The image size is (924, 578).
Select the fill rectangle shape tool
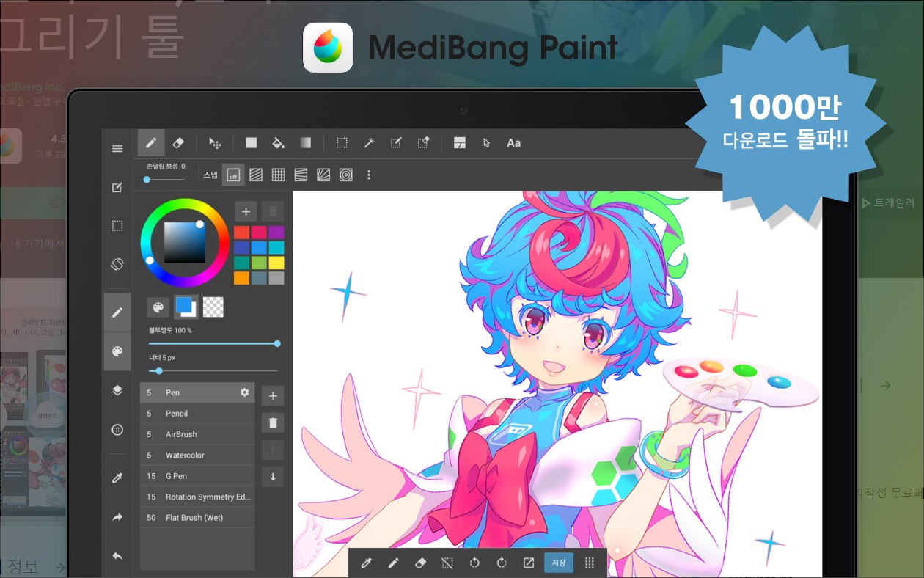(252, 142)
